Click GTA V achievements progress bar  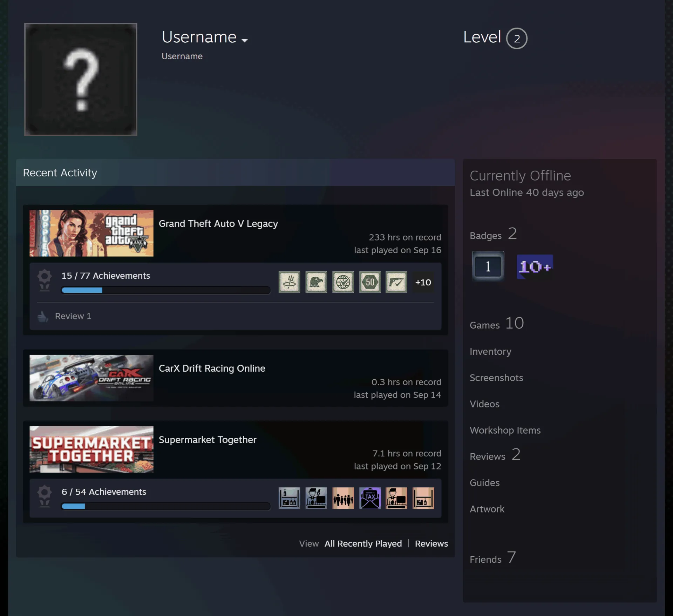[166, 290]
